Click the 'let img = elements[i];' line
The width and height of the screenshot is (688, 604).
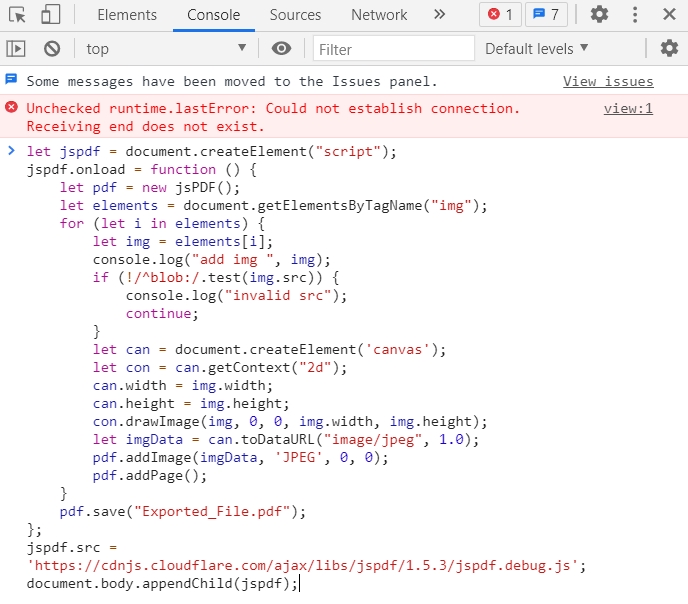click(183, 242)
